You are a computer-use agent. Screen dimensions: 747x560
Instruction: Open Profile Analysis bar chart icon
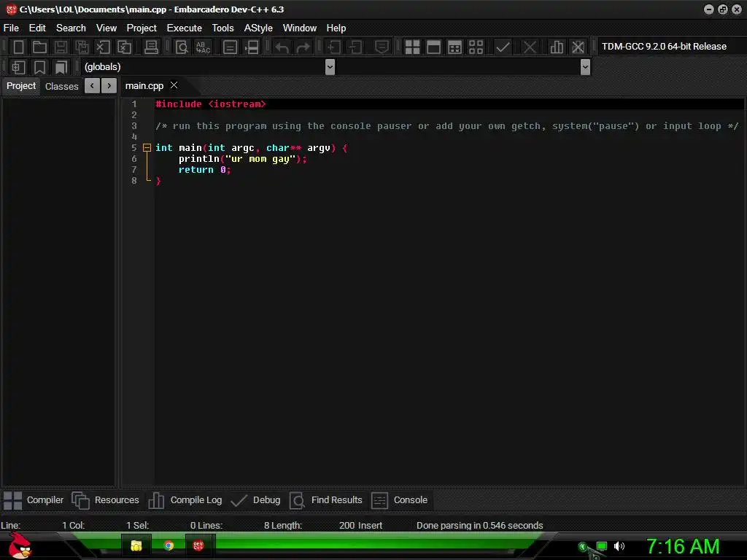tap(557, 47)
